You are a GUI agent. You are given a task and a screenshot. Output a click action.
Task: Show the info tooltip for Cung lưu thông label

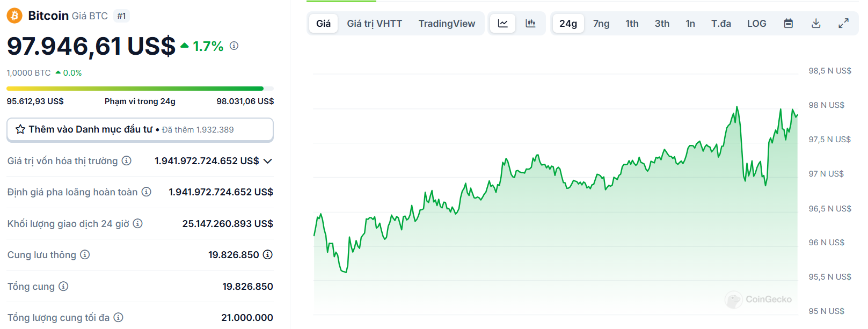coord(85,254)
